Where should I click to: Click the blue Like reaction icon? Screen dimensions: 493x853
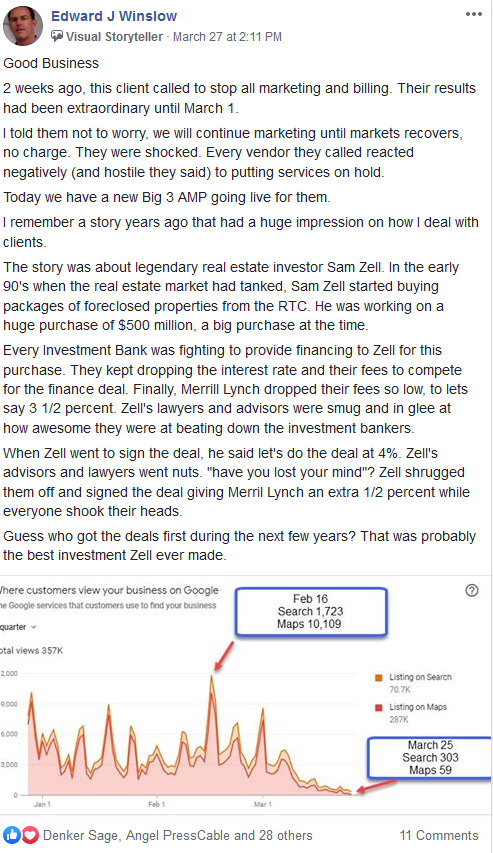[12, 835]
